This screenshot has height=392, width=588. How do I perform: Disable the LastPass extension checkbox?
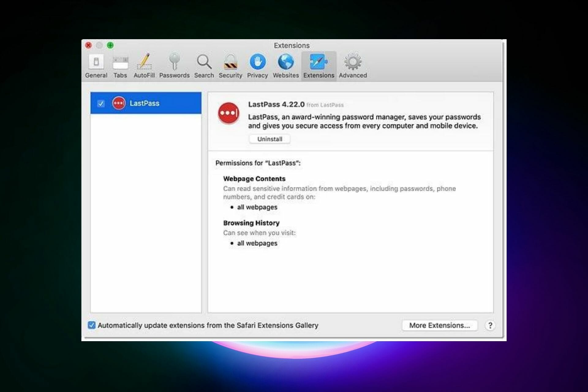[x=101, y=104]
